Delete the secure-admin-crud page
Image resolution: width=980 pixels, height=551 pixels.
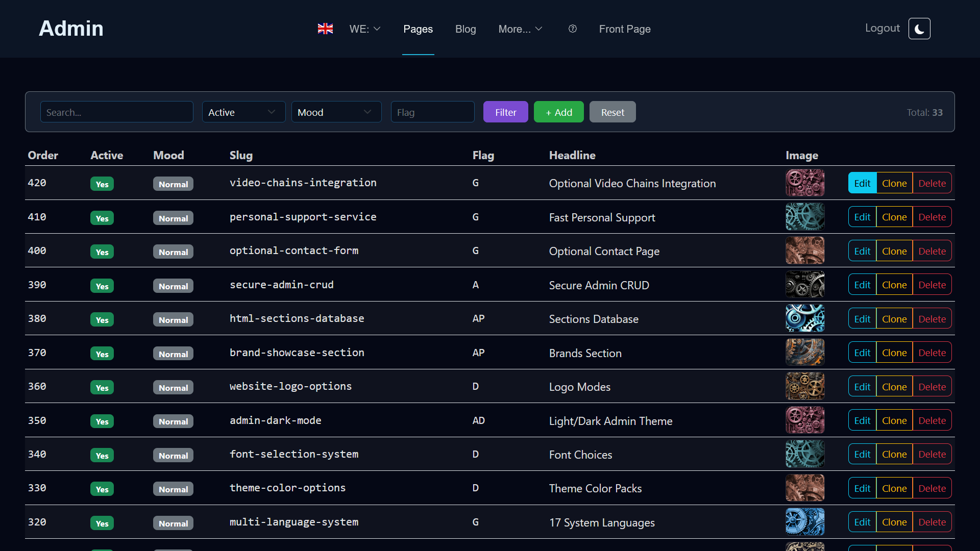pos(932,285)
